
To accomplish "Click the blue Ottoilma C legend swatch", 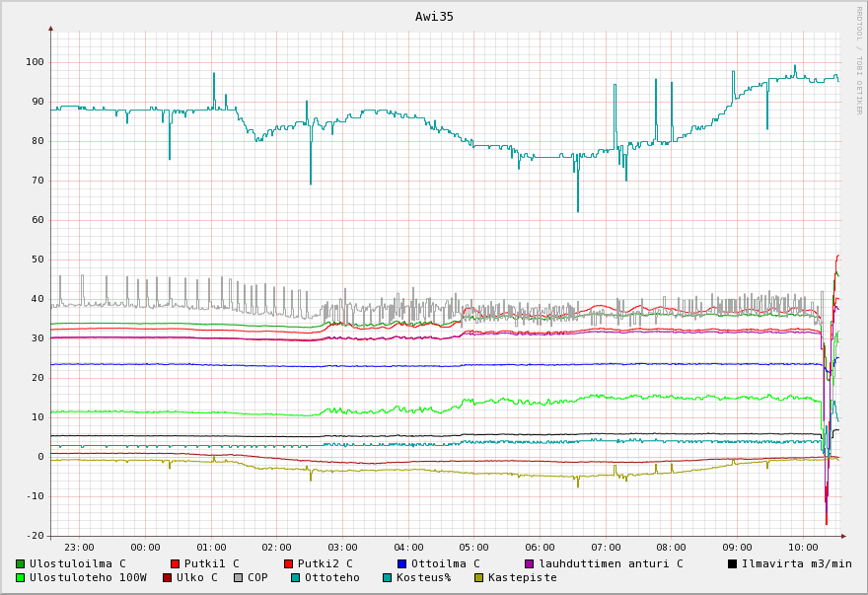I will [x=402, y=564].
